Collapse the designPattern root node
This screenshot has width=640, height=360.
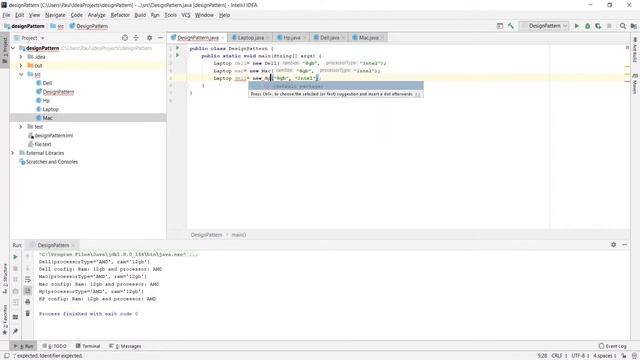pos(13,48)
